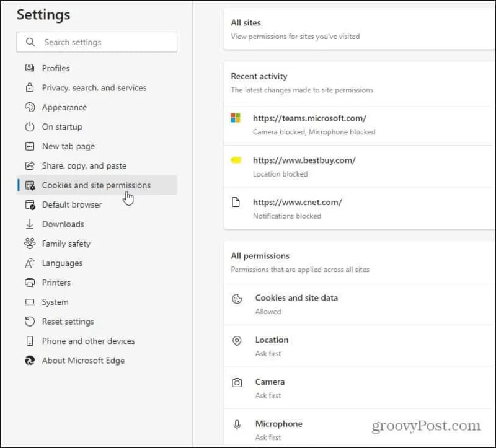The height and width of the screenshot is (448, 496).
Task: Select Languages in sidebar
Action: [x=97, y=263]
